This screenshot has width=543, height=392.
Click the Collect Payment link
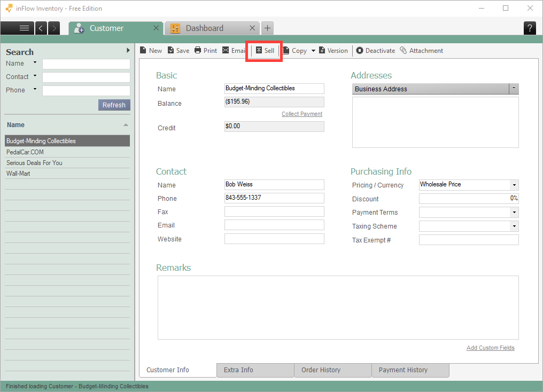tap(302, 114)
